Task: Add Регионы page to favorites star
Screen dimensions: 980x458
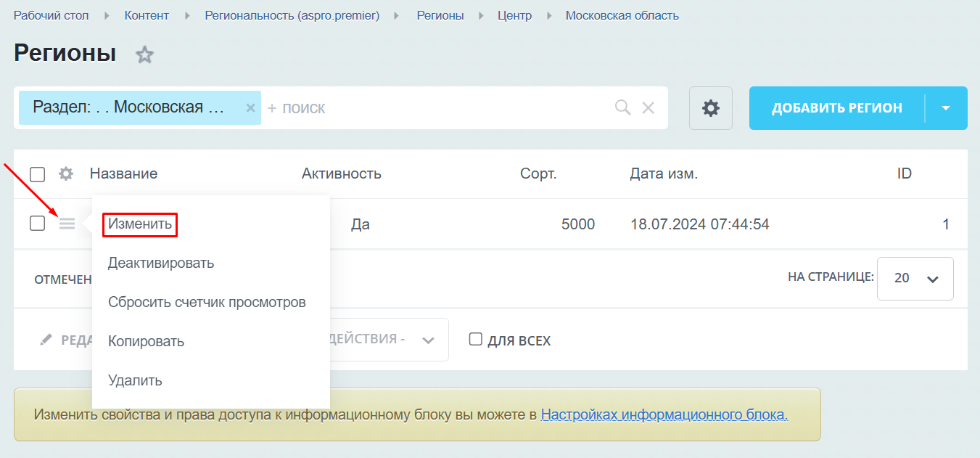Action: [145, 54]
